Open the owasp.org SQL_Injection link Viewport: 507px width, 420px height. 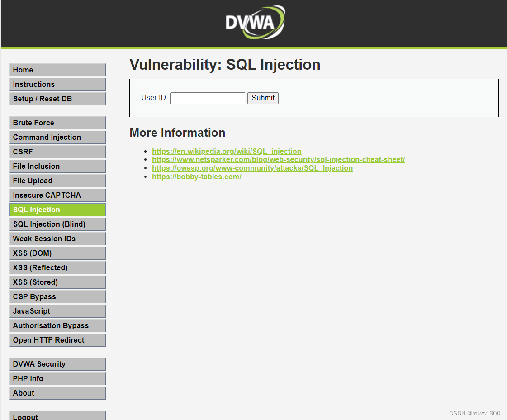[252, 168]
